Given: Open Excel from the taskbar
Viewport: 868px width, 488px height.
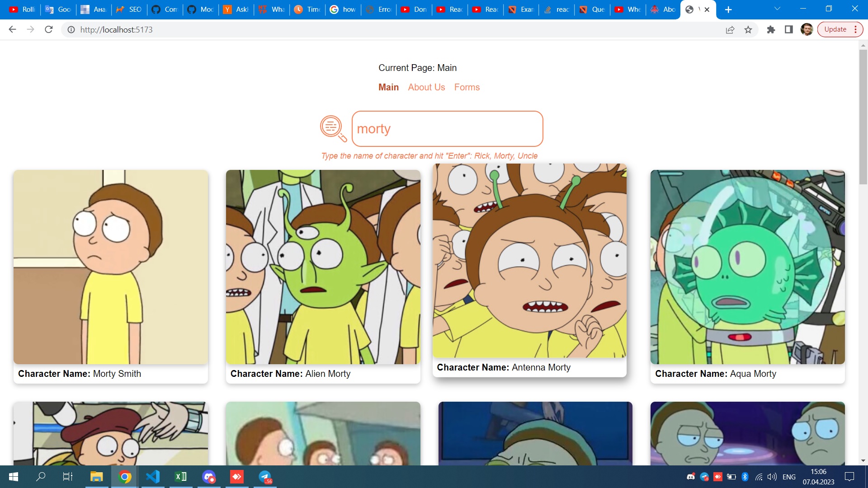Looking at the screenshot, I should pos(181,477).
